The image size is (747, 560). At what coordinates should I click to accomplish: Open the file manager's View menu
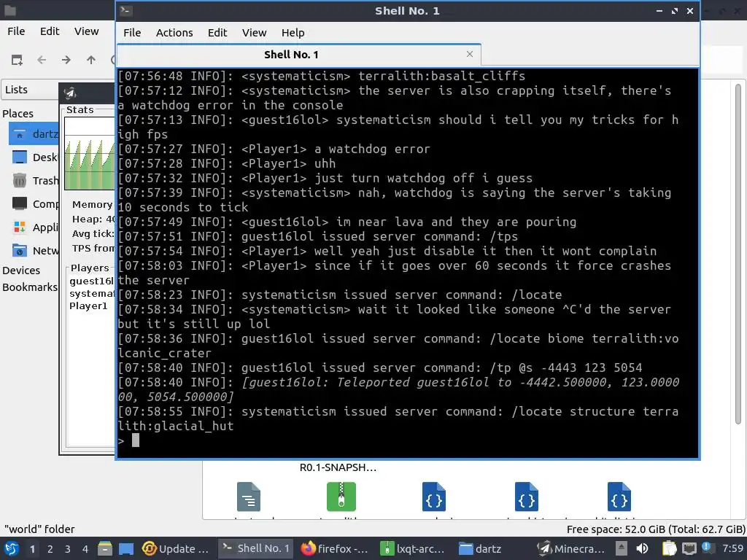[x=86, y=31]
